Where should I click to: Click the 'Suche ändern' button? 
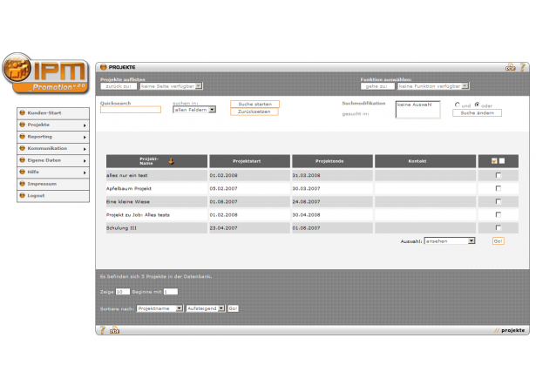[x=477, y=112]
